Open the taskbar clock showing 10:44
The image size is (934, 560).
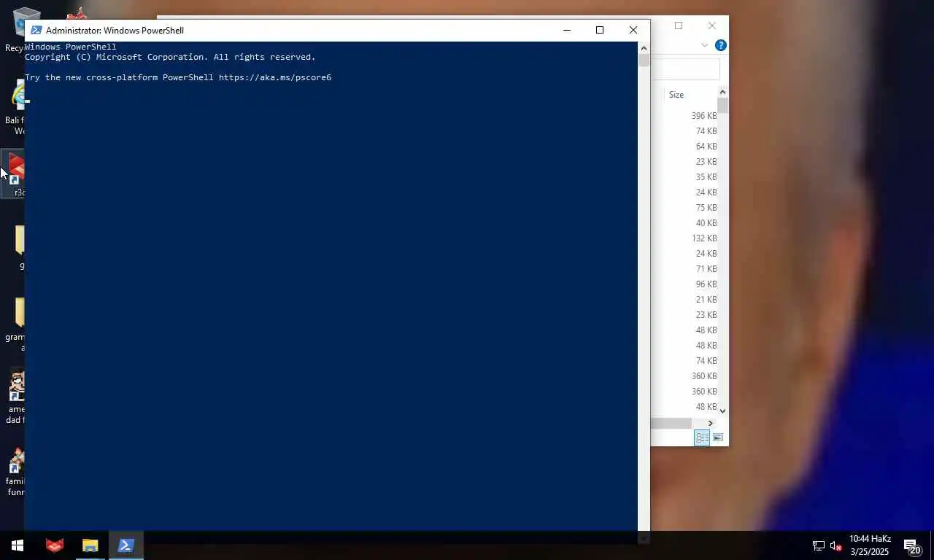pyautogui.click(x=870, y=545)
